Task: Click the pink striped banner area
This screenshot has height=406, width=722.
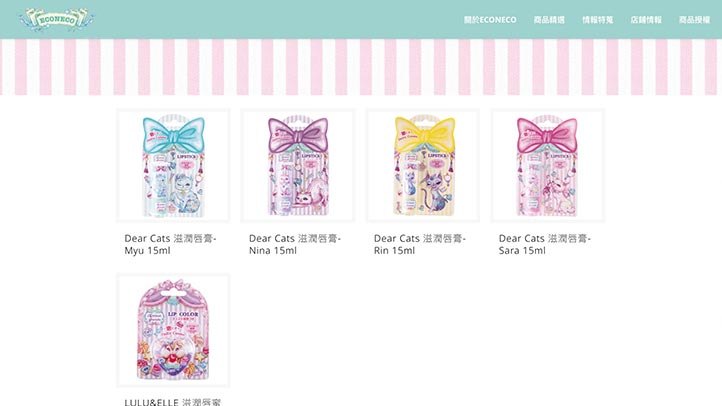Action: [x=361, y=67]
